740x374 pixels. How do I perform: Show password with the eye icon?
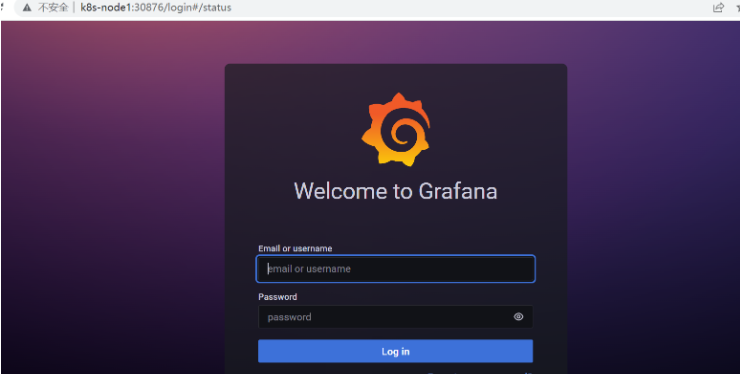tap(518, 317)
